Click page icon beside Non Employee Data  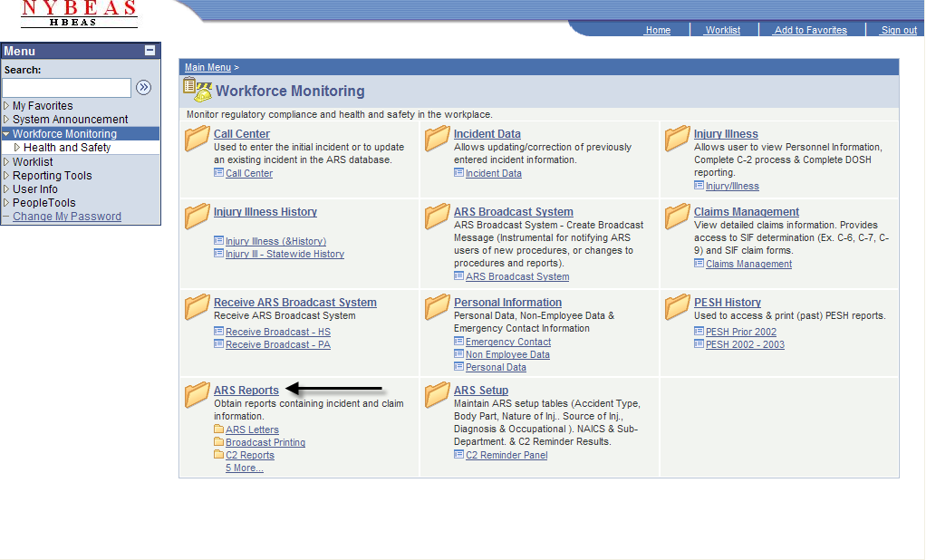tap(458, 353)
